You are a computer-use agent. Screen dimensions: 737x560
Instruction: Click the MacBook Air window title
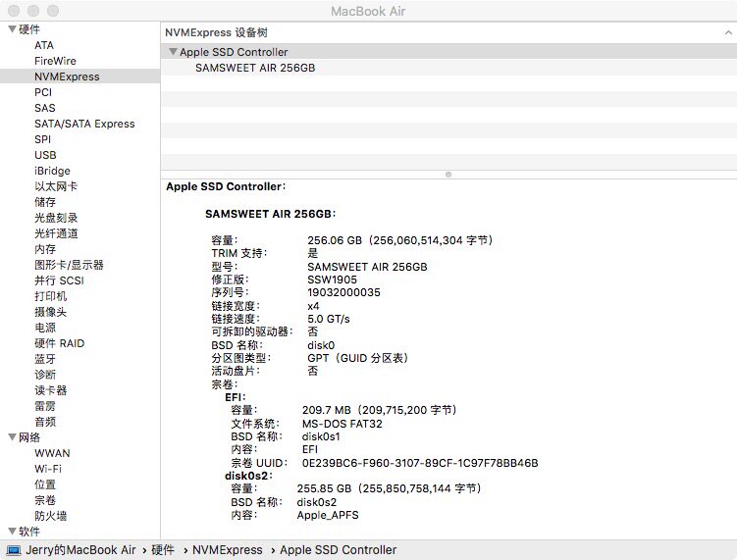(x=368, y=11)
